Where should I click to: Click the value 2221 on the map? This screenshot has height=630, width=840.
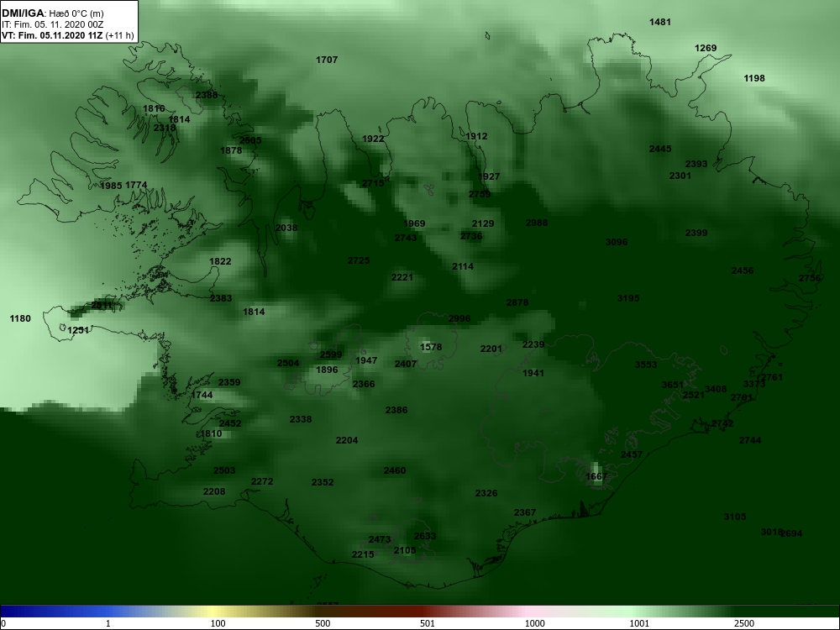[x=402, y=277]
